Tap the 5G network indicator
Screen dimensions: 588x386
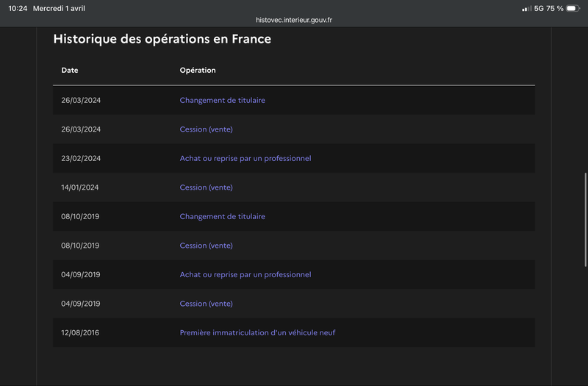tap(539, 8)
